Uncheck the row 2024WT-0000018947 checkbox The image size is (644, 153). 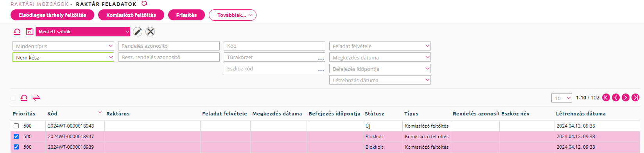point(16,137)
